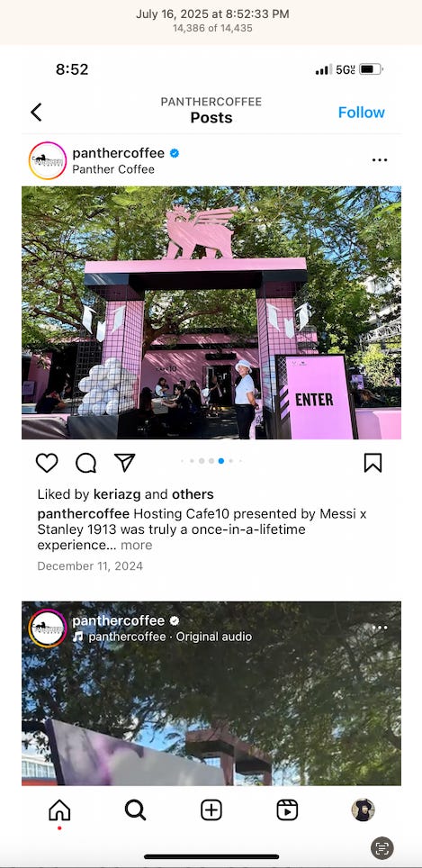
Task: Open your profile avatar in bottom bar
Action: 363,809
